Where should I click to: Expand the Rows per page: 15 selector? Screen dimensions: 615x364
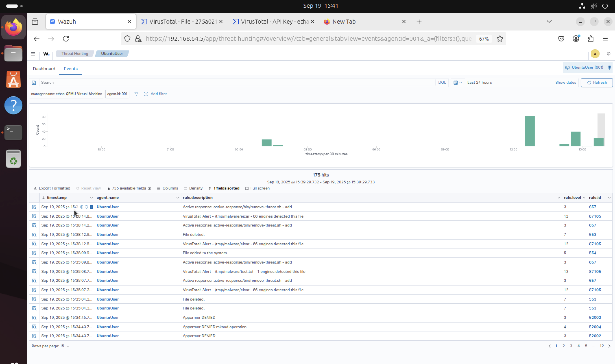pyautogui.click(x=50, y=346)
